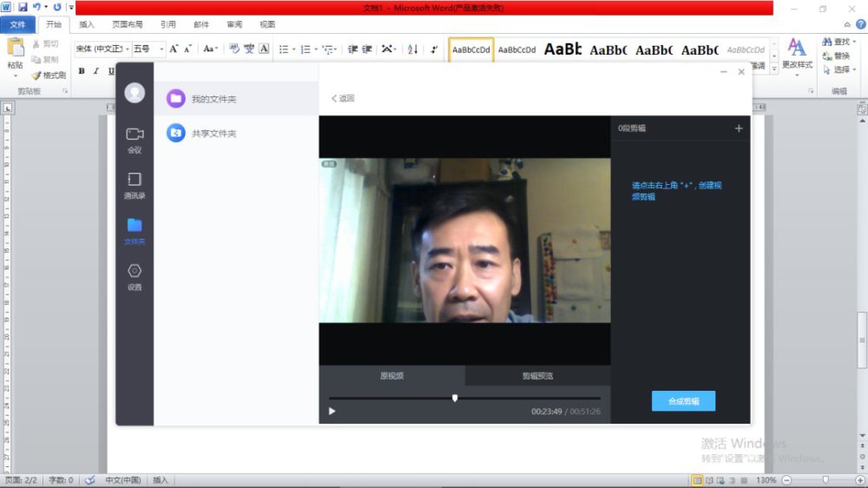Click the Save icon in Word quick access
Image resolution: width=868 pixels, height=488 pixels.
pyautogui.click(x=23, y=7)
